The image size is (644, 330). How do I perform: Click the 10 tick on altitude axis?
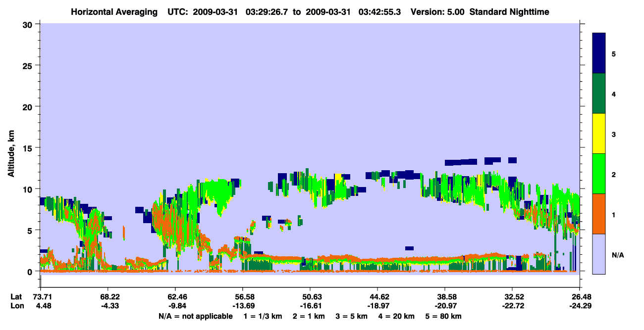(28, 189)
